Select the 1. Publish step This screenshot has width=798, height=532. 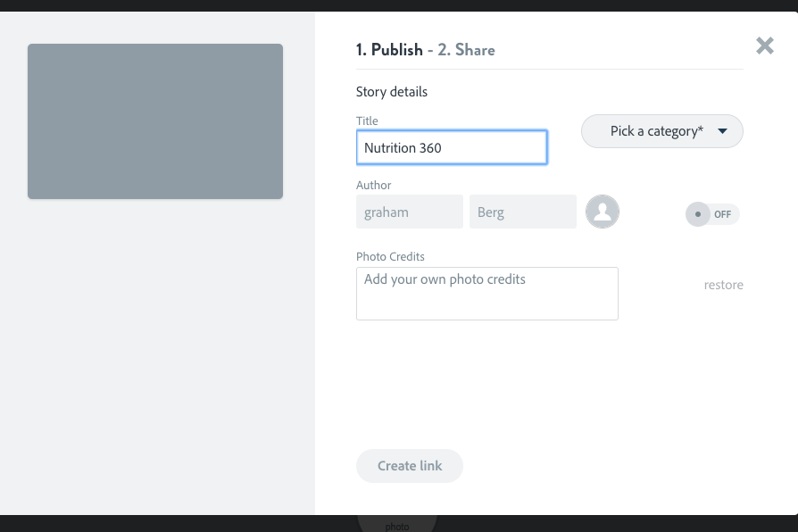[x=389, y=50]
